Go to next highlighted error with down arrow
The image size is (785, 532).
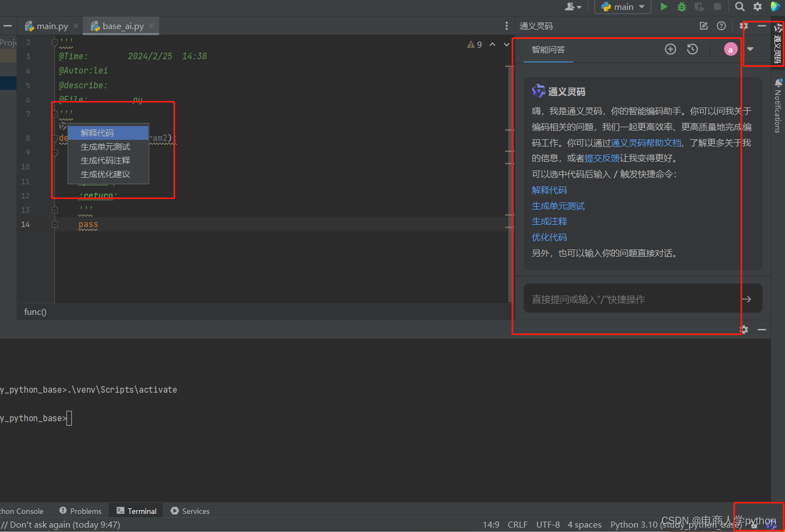pos(506,44)
